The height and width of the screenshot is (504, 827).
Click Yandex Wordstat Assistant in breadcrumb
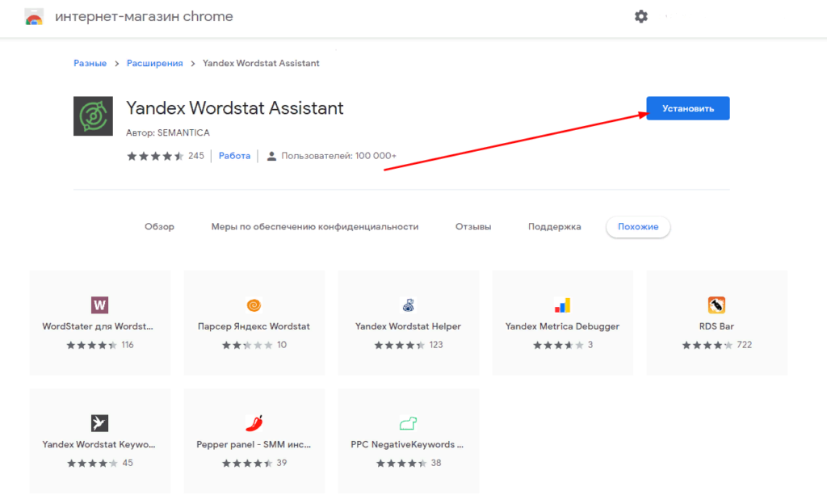click(261, 63)
